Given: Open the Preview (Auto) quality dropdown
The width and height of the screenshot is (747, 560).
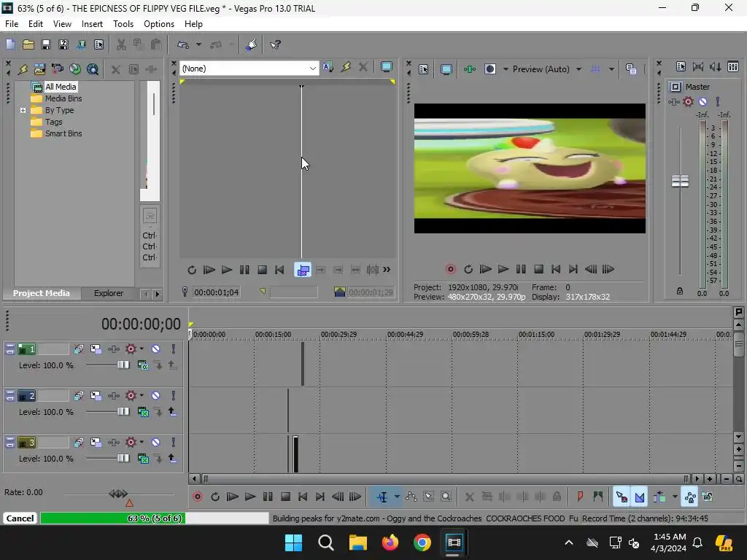Looking at the screenshot, I should [578, 69].
